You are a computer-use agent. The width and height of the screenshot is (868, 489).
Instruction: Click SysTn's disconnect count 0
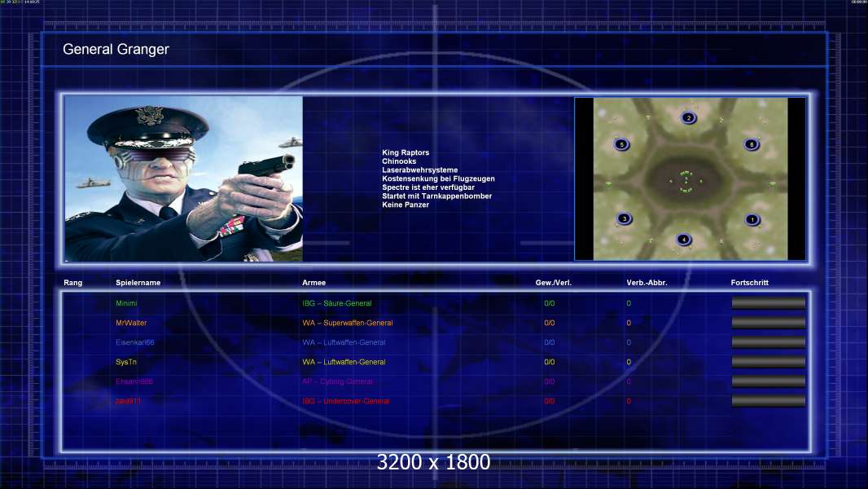point(629,362)
